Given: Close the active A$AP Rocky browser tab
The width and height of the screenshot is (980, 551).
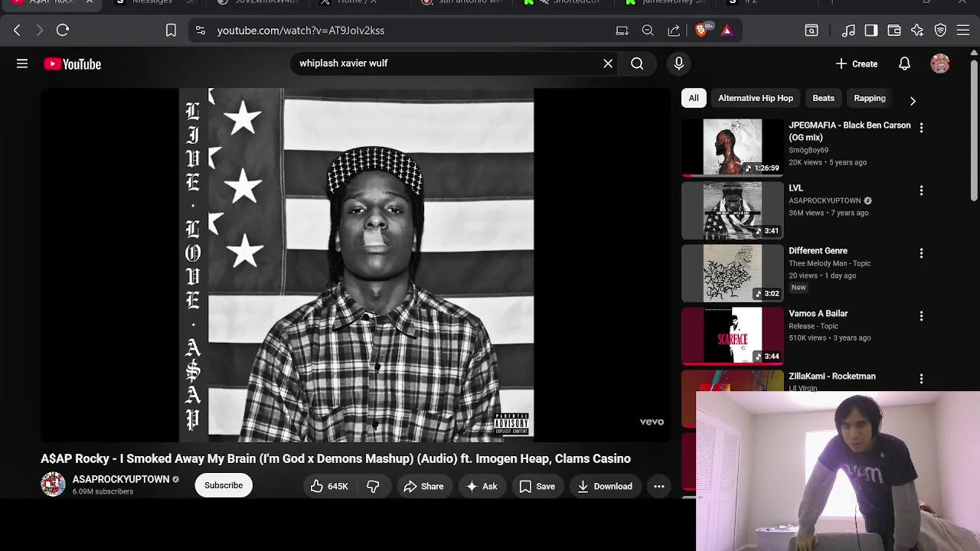Looking at the screenshot, I should (90, 2).
